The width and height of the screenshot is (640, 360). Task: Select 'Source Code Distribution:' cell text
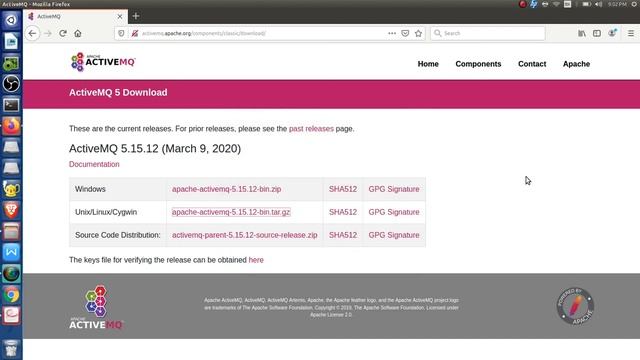118,235
